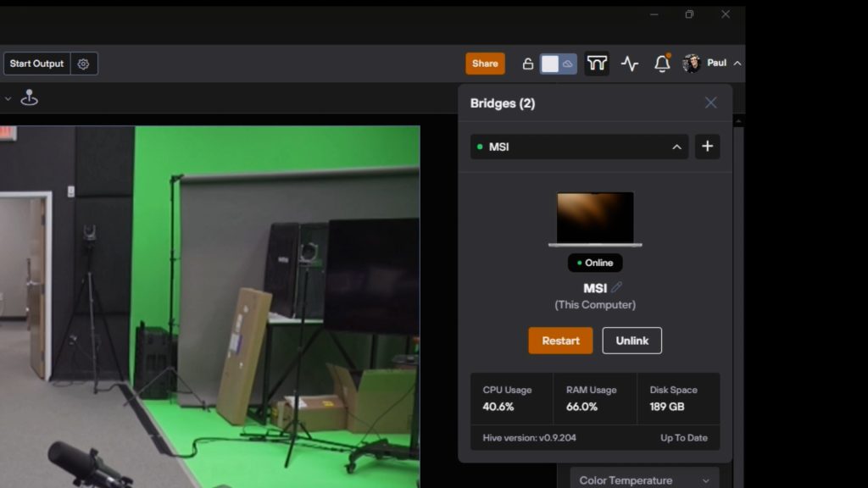Screen dimensions: 868x488
Task: Click the camera video preview
Action: (x=210, y=307)
